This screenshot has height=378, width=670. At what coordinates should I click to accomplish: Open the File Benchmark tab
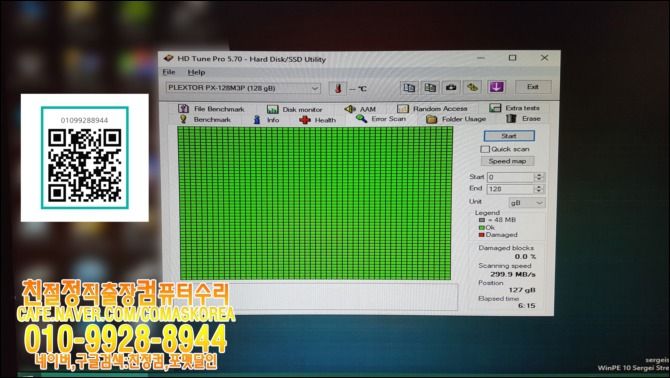(211, 109)
